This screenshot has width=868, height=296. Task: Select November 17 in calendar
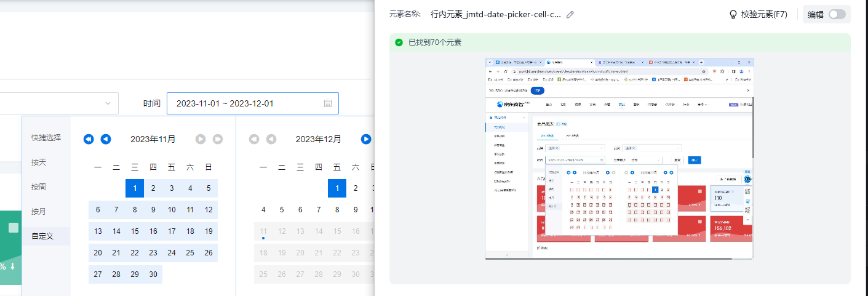[x=172, y=231]
